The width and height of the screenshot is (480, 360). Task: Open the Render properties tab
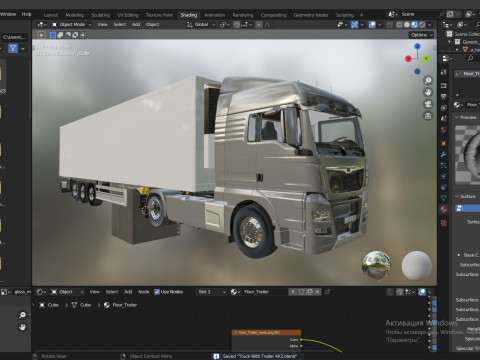tap(443, 86)
